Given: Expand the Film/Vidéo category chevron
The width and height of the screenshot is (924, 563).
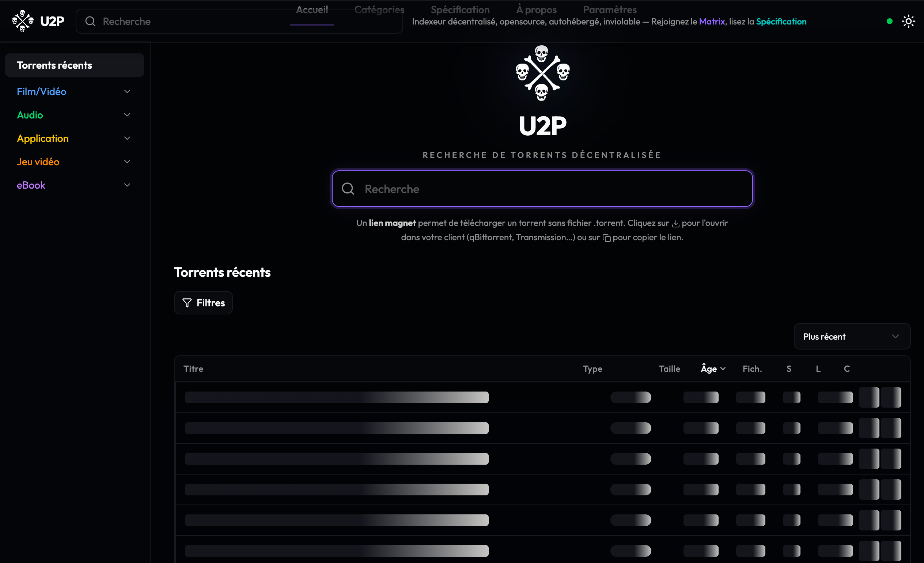Looking at the screenshot, I should [127, 91].
